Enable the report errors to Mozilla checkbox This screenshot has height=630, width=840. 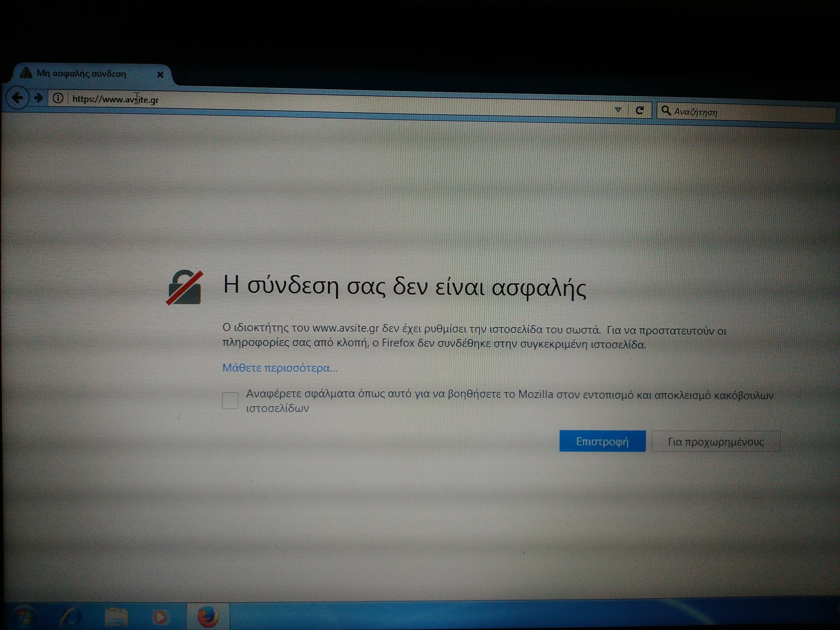tap(230, 400)
